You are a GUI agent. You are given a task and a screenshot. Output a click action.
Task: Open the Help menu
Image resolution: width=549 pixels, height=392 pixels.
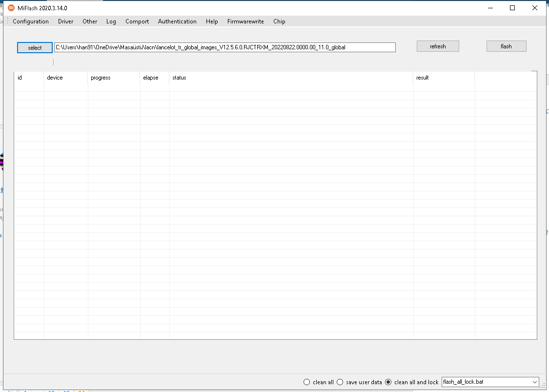point(212,21)
